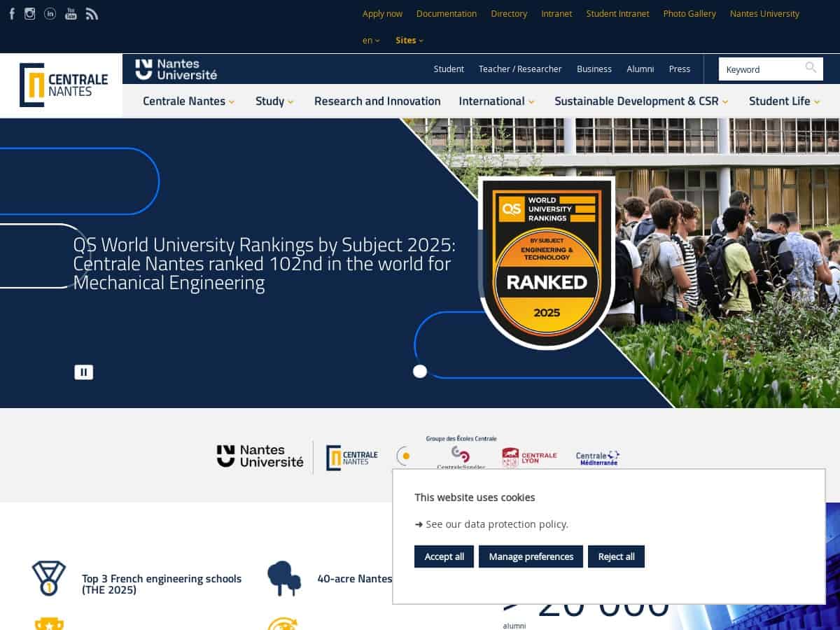Open the RSS feed icon
The image size is (840, 630).
[92, 13]
